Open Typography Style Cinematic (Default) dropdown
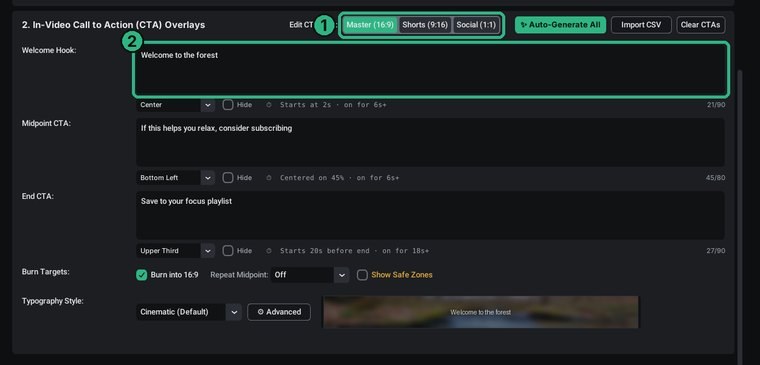Image resolution: width=760 pixels, height=365 pixels. [189, 312]
